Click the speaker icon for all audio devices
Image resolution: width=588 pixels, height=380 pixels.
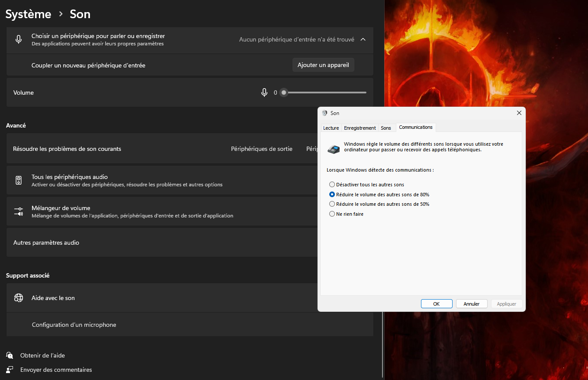pyautogui.click(x=19, y=180)
